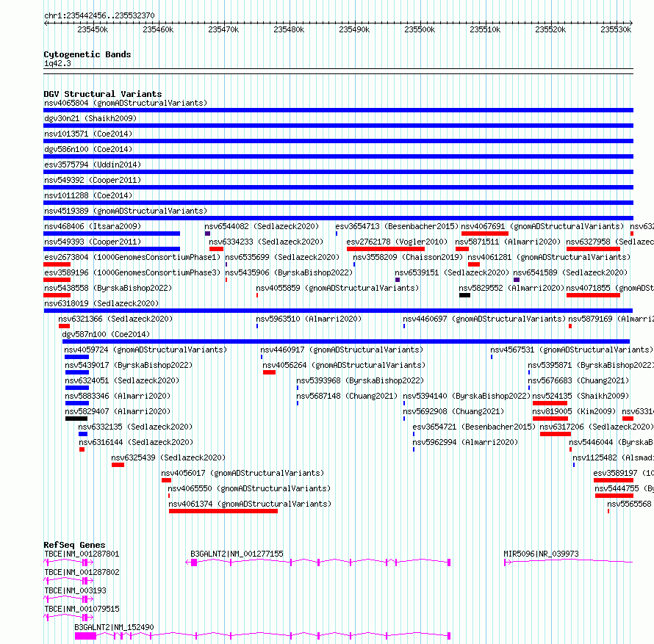Select esv3654713 (Besenbacher2015) label
This screenshot has height=644, width=654.
coord(397,226)
